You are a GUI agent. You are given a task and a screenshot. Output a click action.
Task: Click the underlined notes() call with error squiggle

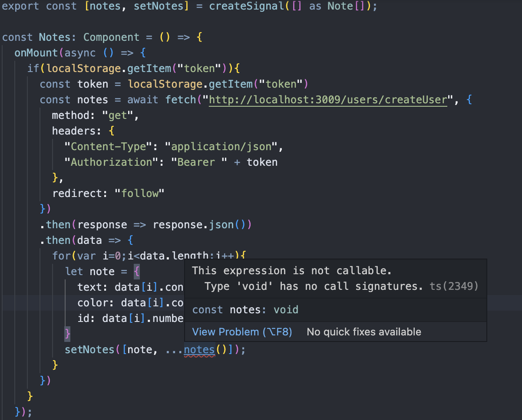198,349
